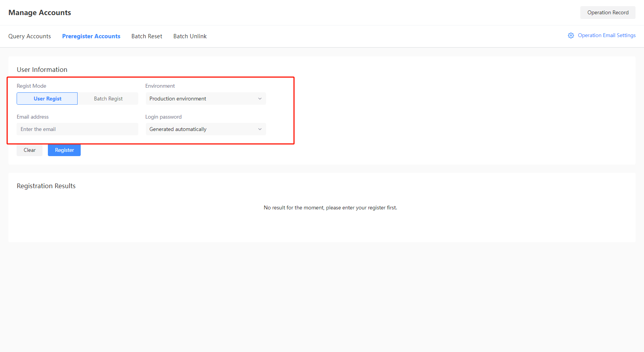Open the Production environment dropdown
Image resolution: width=644 pixels, height=352 pixels.
click(x=205, y=99)
